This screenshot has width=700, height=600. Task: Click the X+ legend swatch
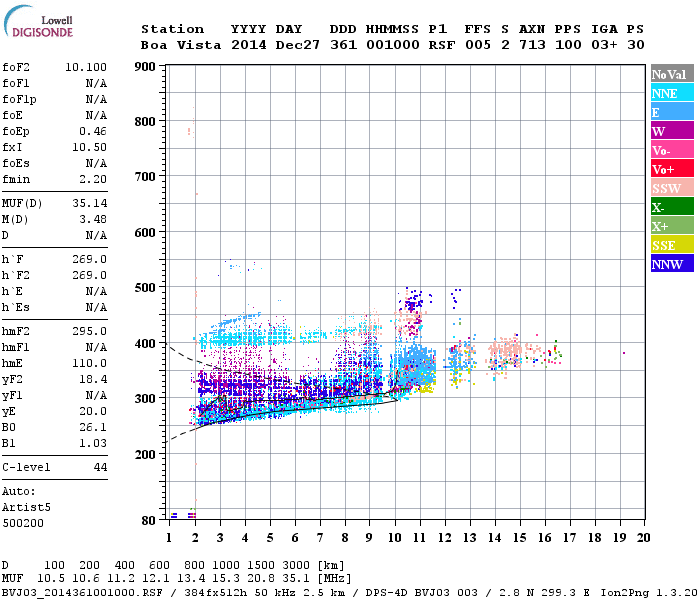click(672, 226)
